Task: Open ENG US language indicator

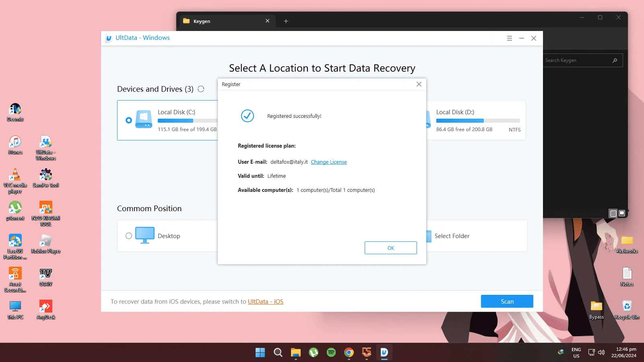Action: (x=576, y=352)
